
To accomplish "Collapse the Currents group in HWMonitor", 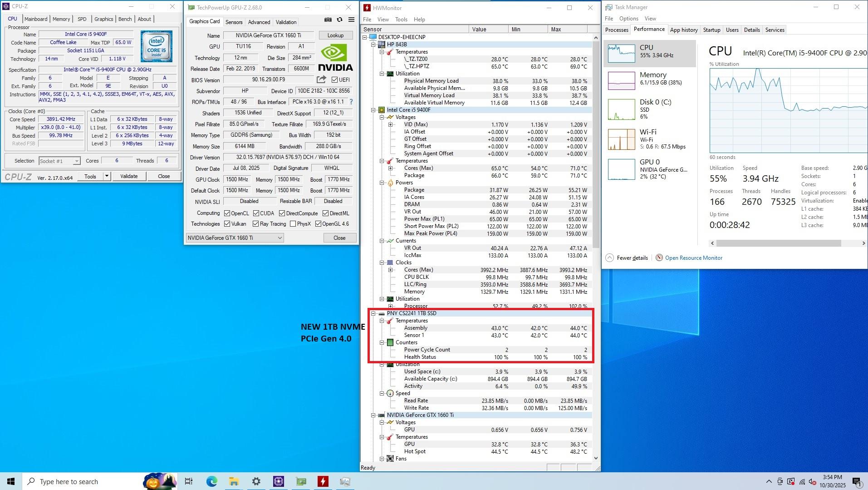I will pos(382,241).
